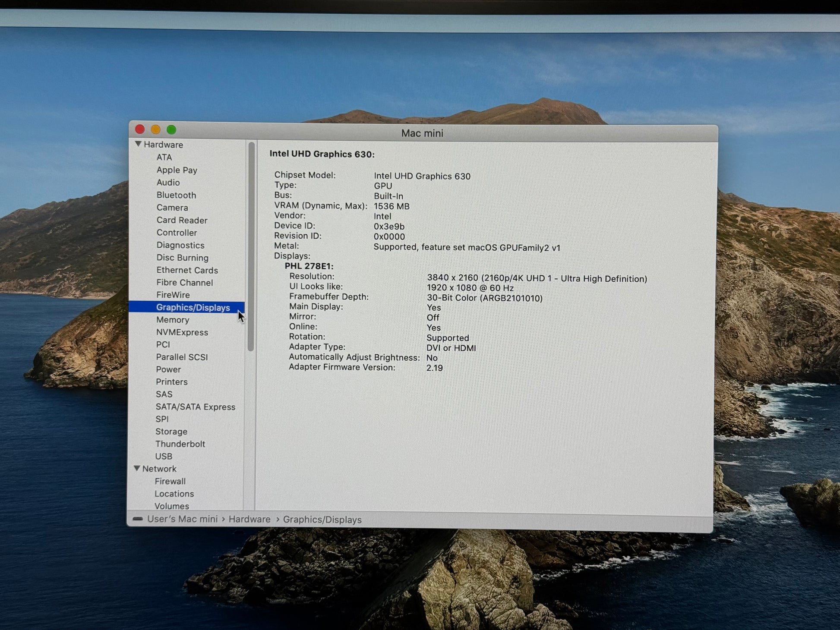
Task: Select NVMExpress in the Hardware list
Action: pos(182,332)
